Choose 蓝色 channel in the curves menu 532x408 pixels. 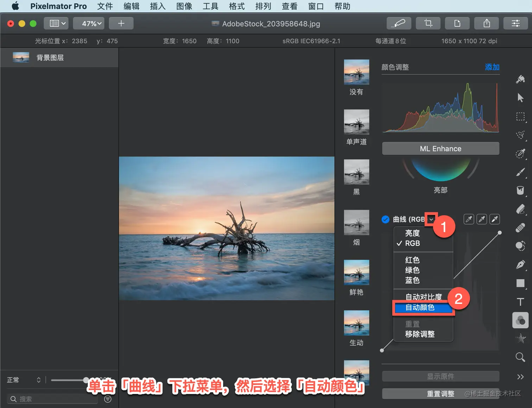coord(423,280)
